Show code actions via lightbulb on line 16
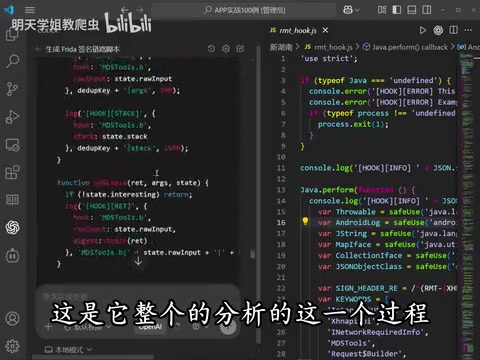 (305, 221)
